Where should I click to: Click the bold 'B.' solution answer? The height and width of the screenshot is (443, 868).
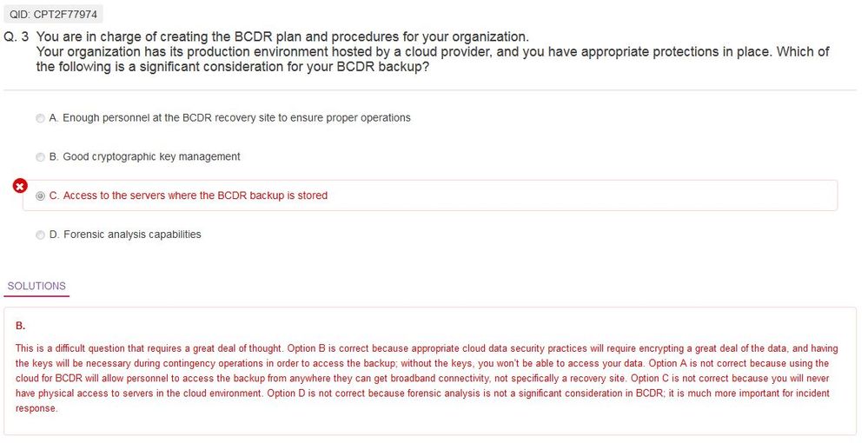(20, 326)
